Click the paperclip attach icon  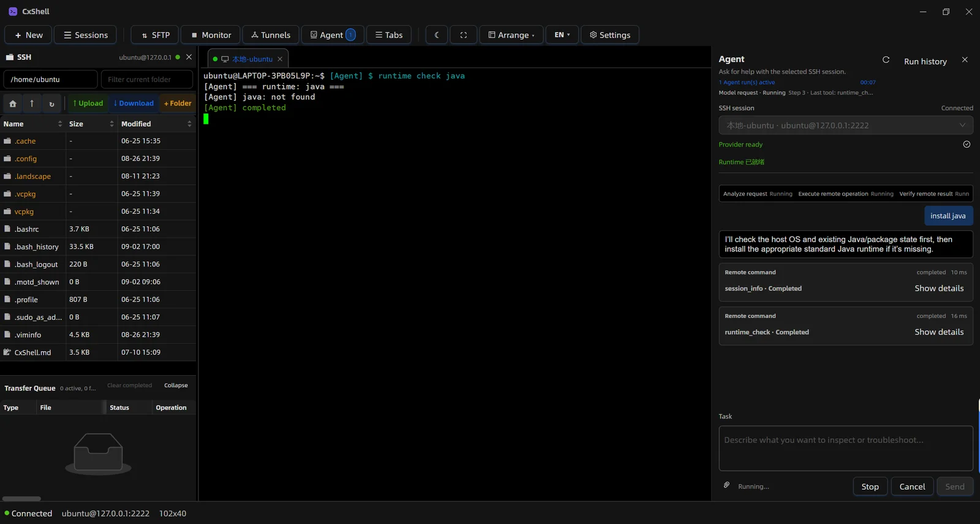[726, 485]
